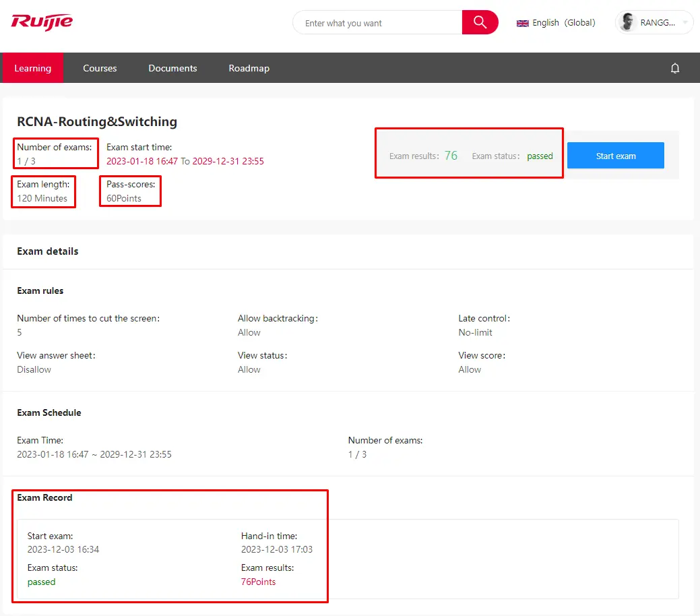Click the UK flag language icon
700x616 pixels.
click(x=522, y=23)
